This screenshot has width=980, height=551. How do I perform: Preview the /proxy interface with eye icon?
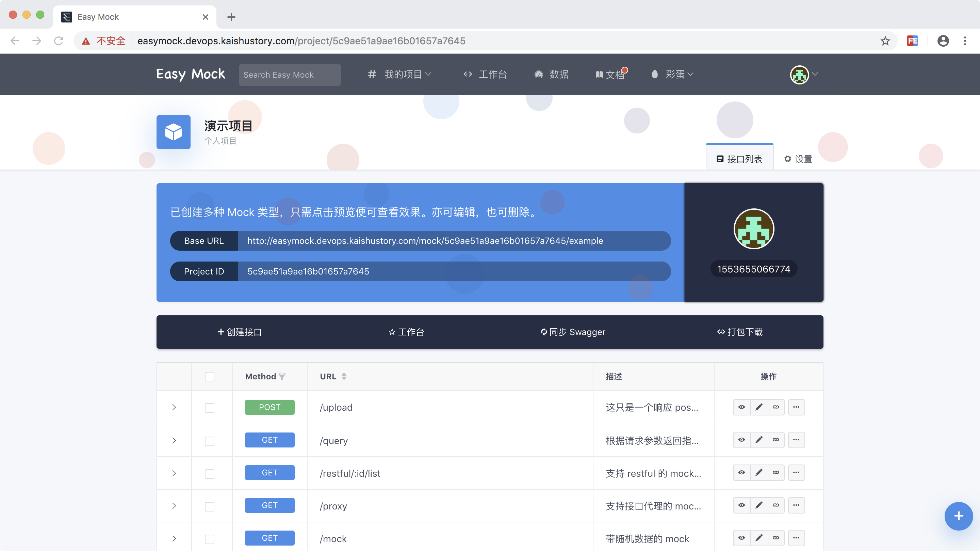(x=741, y=505)
